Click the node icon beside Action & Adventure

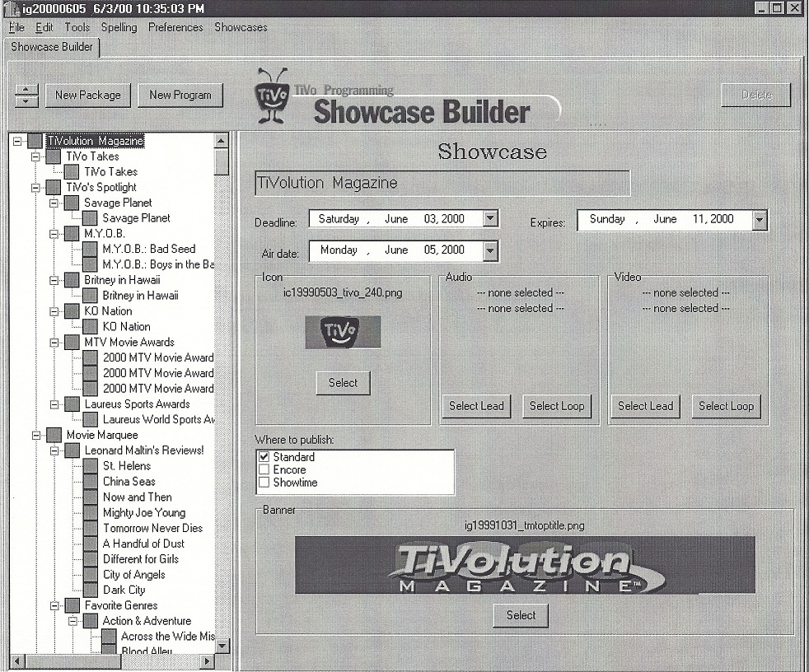(x=91, y=621)
